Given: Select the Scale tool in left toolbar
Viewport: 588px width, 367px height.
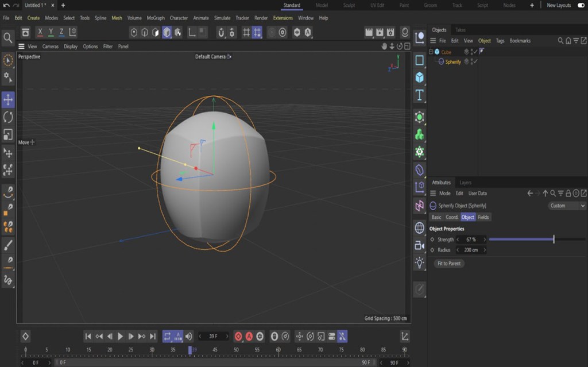Looking at the screenshot, I should pyautogui.click(x=8, y=134).
